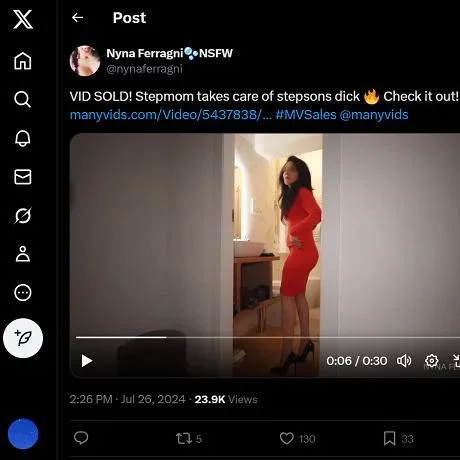This screenshot has height=460, width=460.
Task: Open the blue account avatar menu
Action: (x=23, y=434)
